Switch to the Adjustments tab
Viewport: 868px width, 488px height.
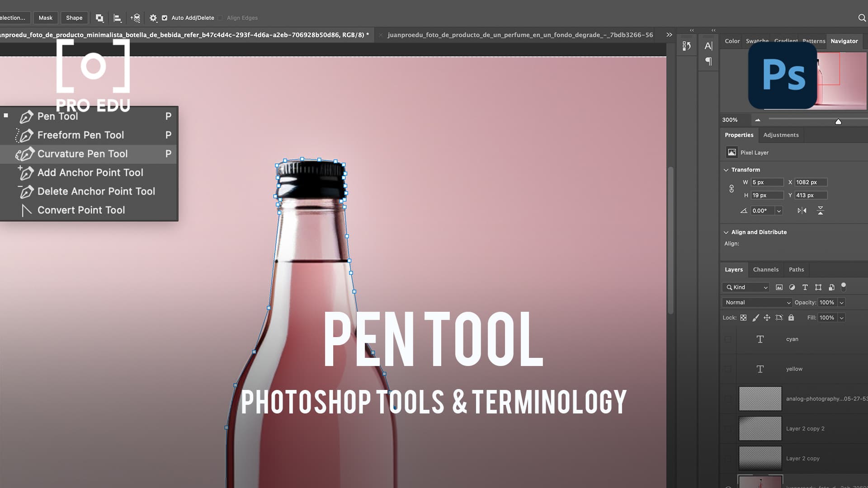coord(781,135)
